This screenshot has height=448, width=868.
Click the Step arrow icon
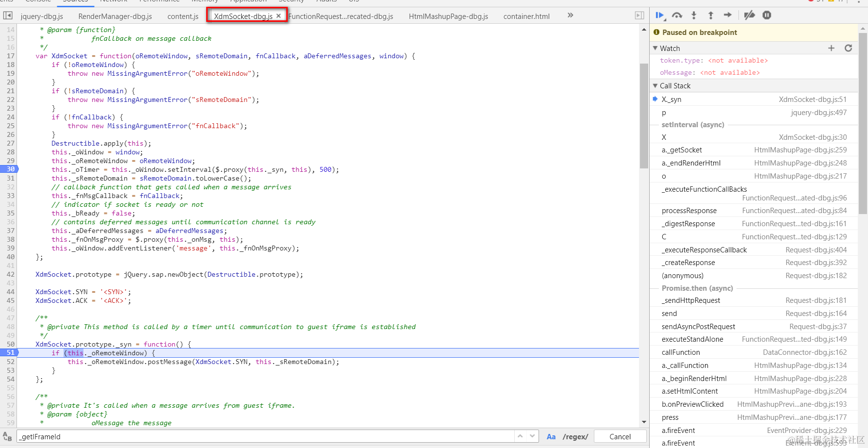[x=727, y=16]
